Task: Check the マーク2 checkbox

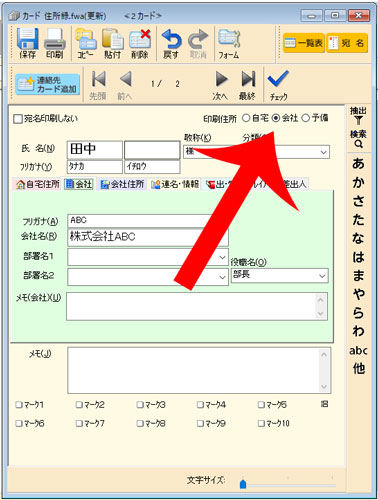Action: tap(79, 405)
